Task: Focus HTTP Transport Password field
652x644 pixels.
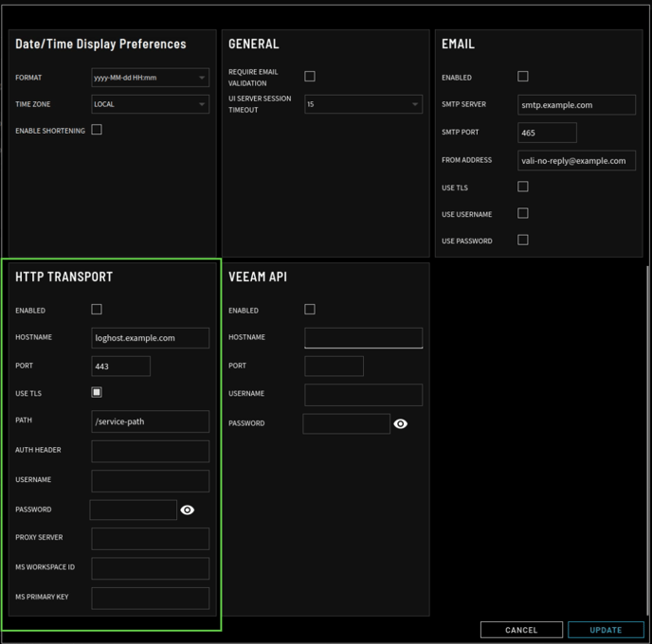Action: point(133,510)
